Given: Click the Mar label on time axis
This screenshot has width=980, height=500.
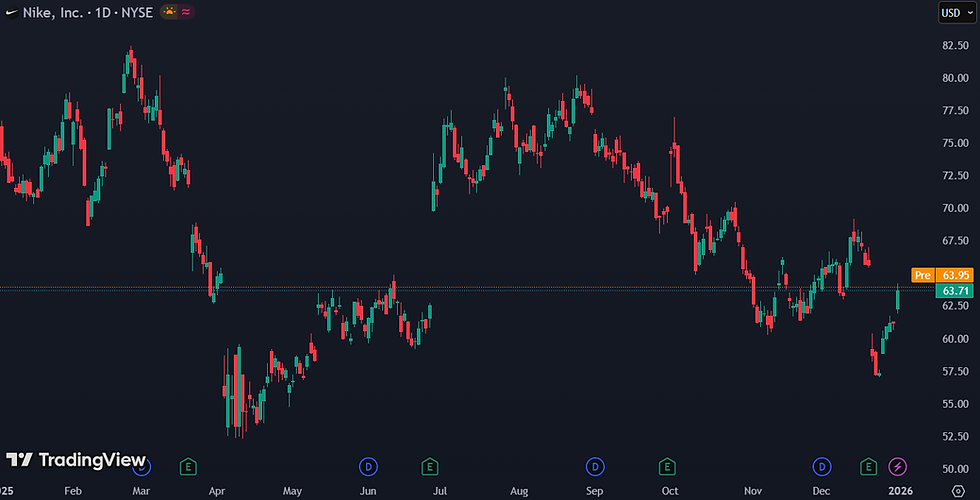Looking at the screenshot, I should [x=142, y=491].
